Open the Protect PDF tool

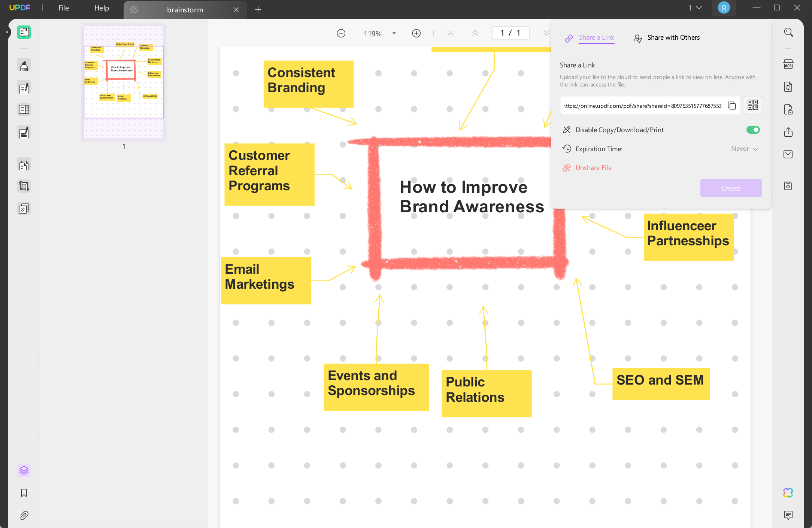788,109
